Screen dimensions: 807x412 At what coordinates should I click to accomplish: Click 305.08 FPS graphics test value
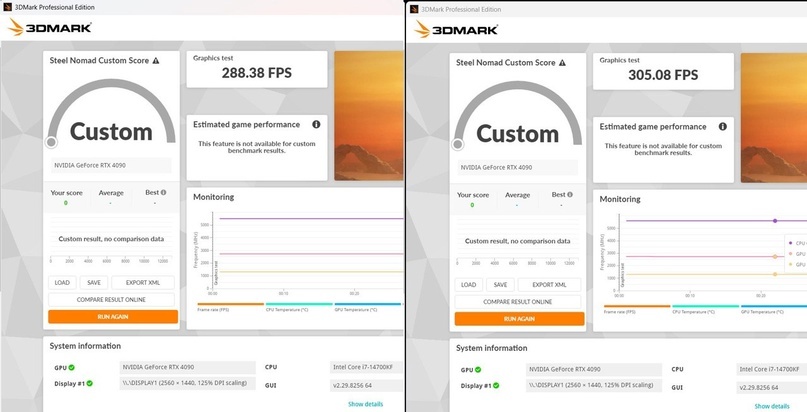pos(663,75)
